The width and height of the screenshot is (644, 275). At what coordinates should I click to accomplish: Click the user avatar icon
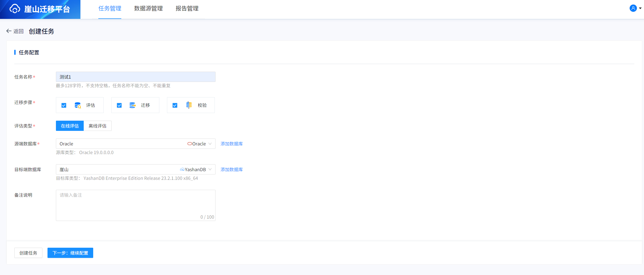633,8
